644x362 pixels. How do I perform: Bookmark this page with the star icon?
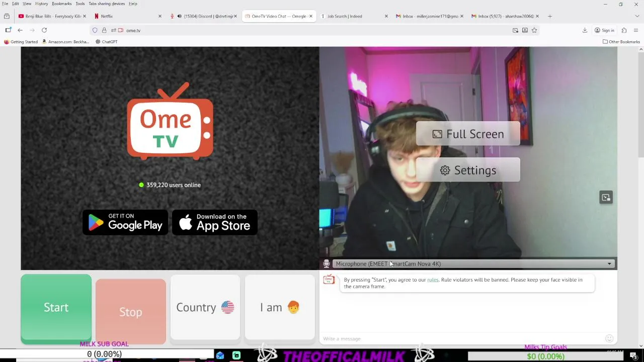click(x=534, y=30)
